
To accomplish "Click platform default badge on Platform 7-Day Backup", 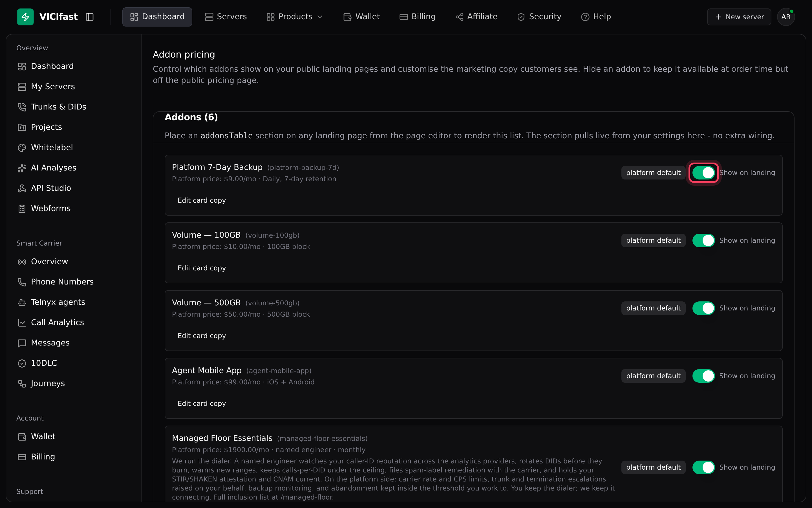I will coord(653,173).
